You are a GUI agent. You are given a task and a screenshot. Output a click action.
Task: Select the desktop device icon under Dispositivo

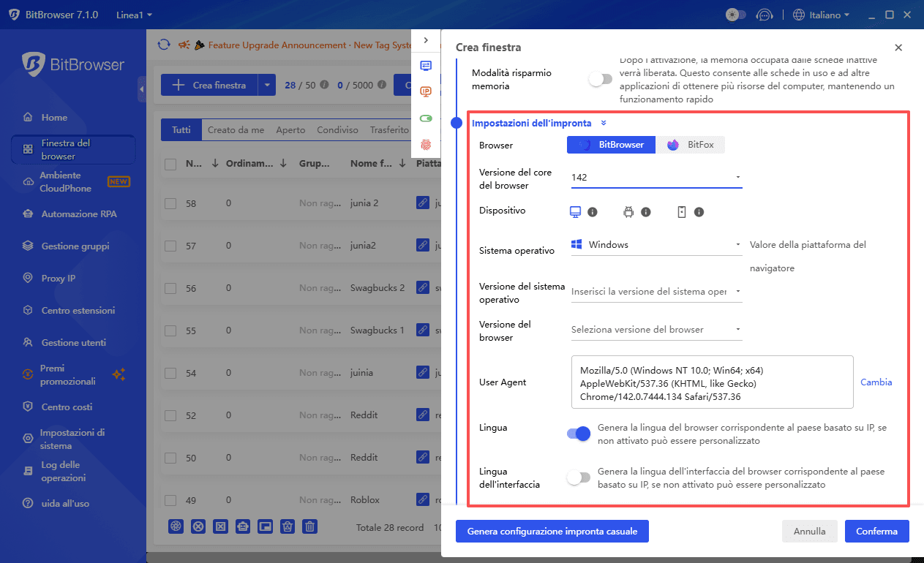click(x=575, y=212)
